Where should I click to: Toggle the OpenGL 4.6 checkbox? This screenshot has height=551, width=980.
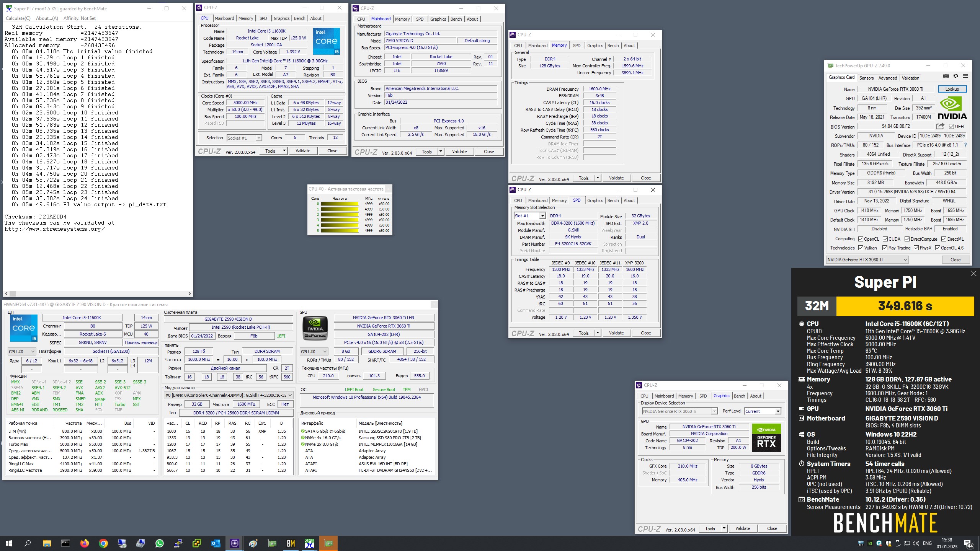(x=938, y=248)
